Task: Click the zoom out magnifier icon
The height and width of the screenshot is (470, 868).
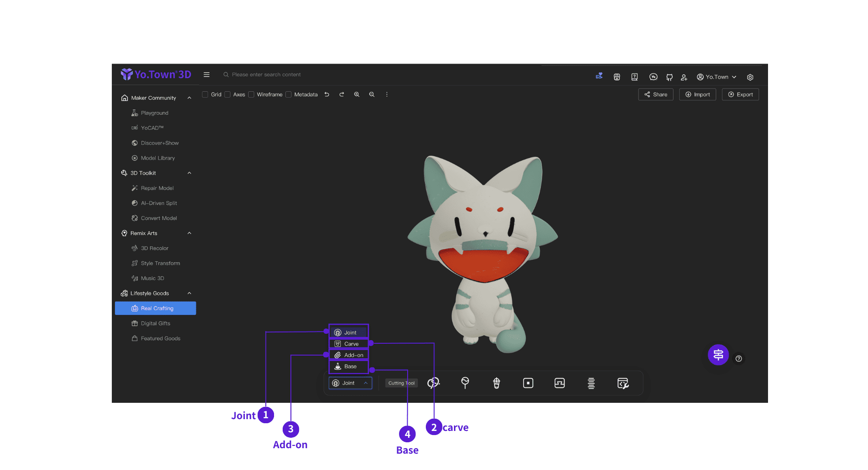Action: click(x=372, y=94)
